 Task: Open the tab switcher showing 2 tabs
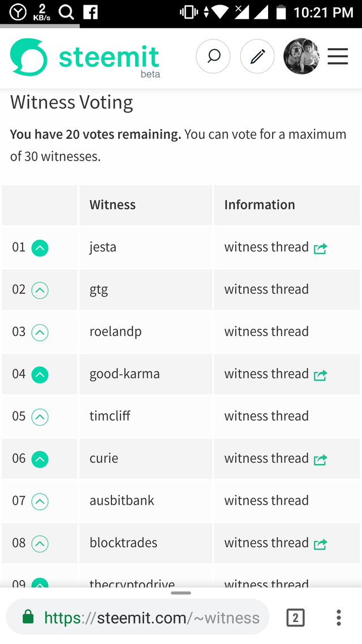click(x=295, y=617)
